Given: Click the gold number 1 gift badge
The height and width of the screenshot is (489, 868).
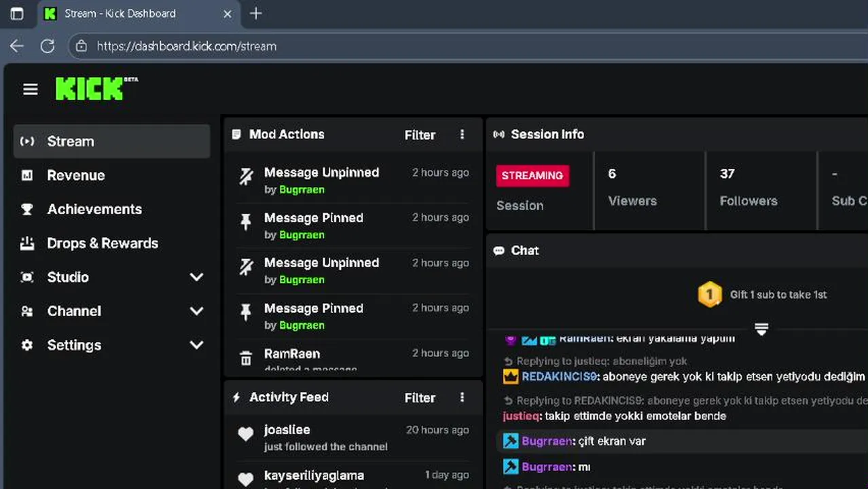Looking at the screenshot, I should 710,295.
